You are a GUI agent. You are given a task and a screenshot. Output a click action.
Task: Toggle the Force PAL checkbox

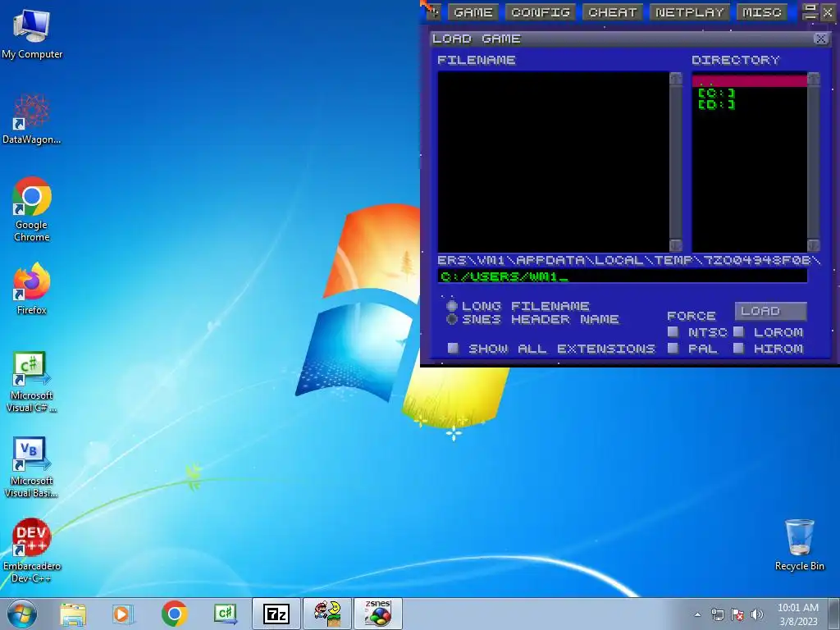pos(673,348)
